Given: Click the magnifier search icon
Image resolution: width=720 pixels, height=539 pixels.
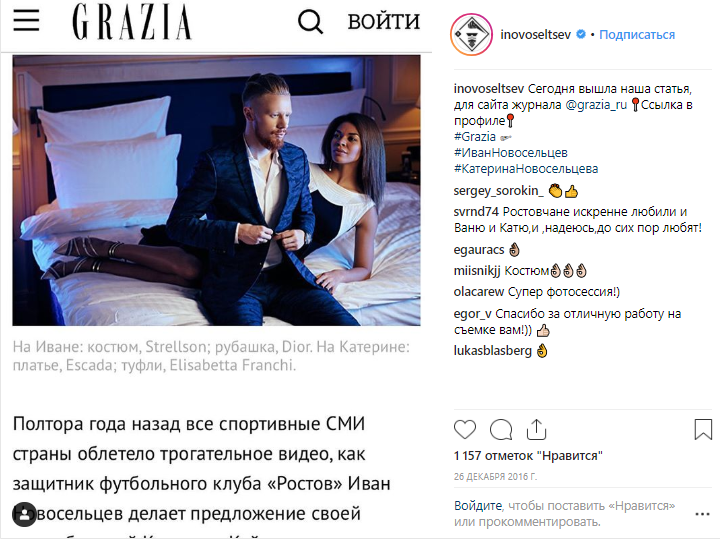Looking at the screenshot, I should coord(310,22).
